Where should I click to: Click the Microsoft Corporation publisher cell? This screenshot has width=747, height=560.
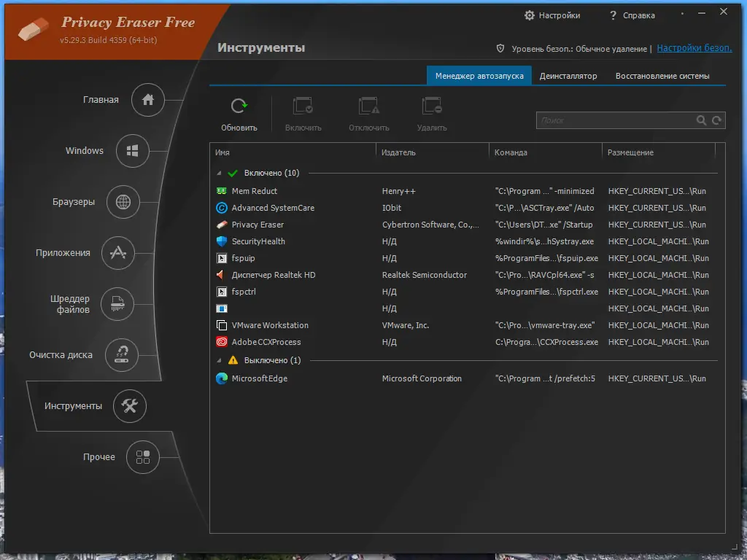(x=422, y=378)
